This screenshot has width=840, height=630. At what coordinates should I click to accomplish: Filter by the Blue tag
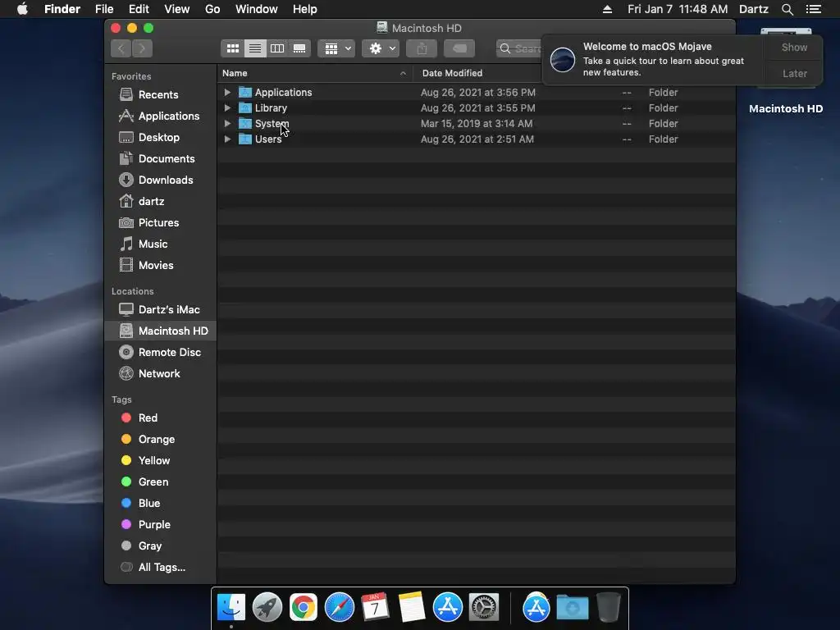(x=149, y=504)
